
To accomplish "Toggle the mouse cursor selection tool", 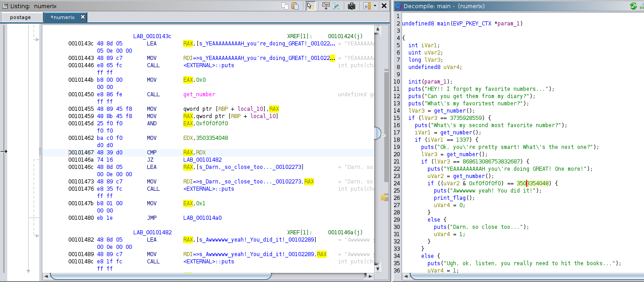I will click(311, 6).
